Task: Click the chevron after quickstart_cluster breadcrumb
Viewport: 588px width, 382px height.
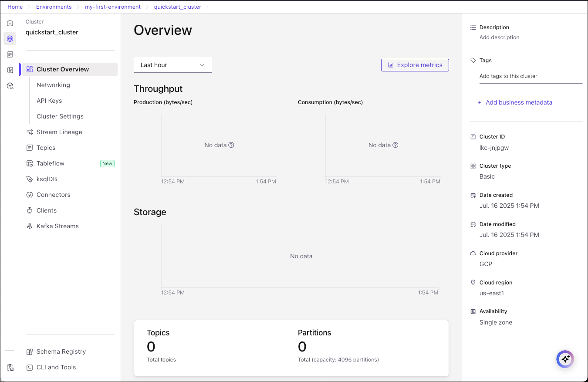Action: point(207,7)
